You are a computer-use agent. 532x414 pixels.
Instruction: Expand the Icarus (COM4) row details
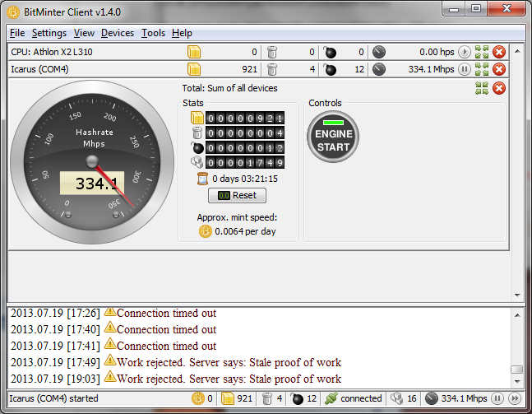tap(482, 69)
